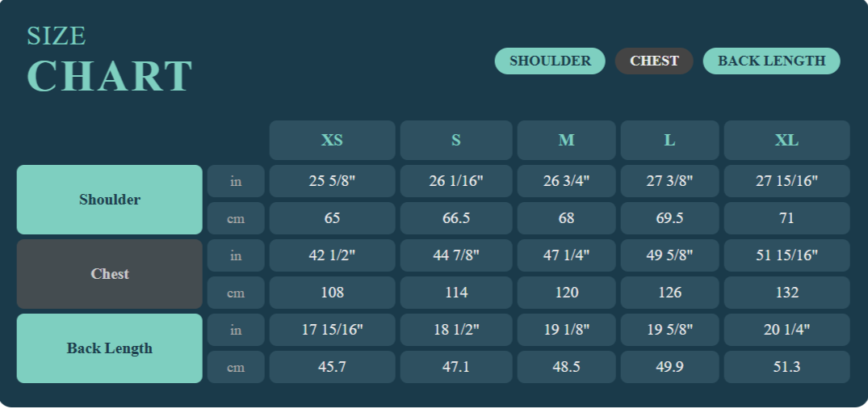Click the Shoulder XS inch value 25 5/8"
This screenshot has height=409, width=868.
(x=332, y=181)
